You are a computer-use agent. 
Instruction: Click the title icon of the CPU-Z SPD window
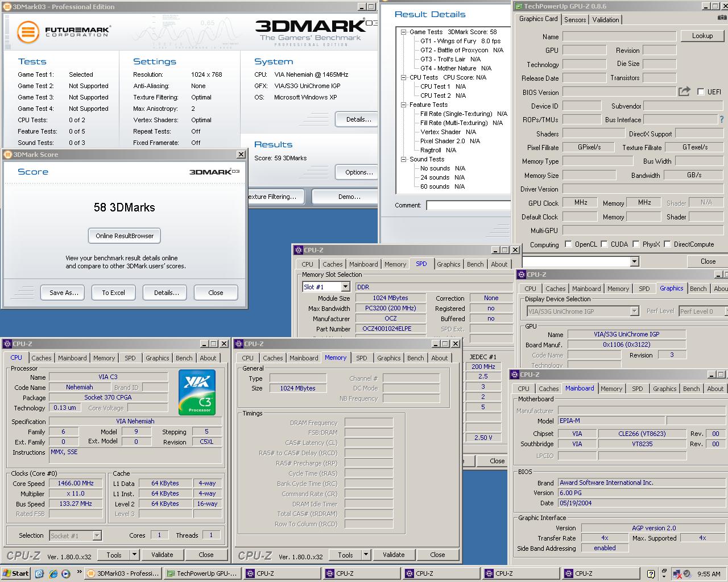(298, 250)
